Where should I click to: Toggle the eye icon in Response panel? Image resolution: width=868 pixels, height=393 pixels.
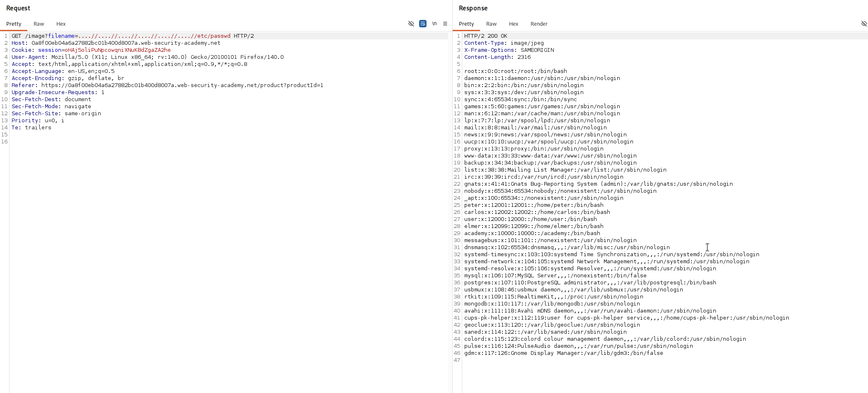(864, 24)
